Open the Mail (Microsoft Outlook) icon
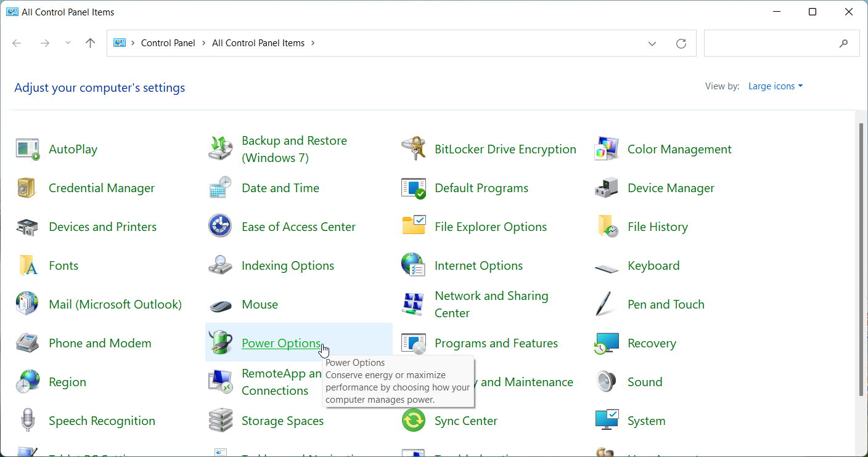This screenshot has width=868, height=457. [28, 304]
